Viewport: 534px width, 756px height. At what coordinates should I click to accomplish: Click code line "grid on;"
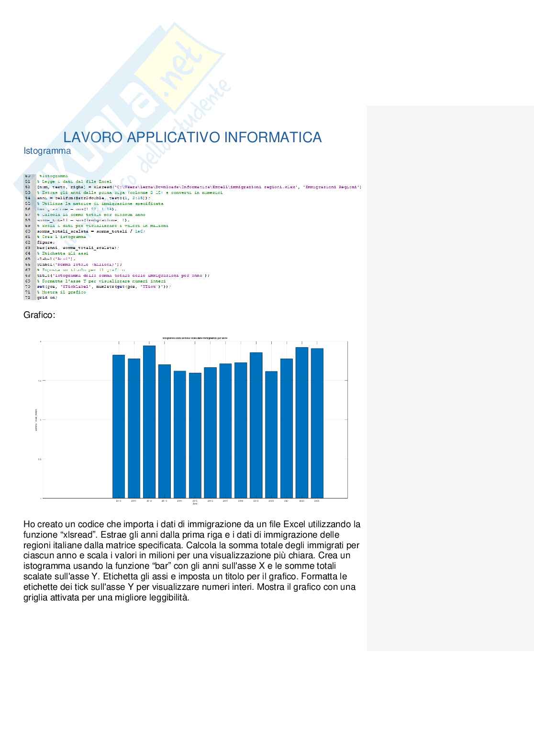pyautogui.click(x=47, y=297)
